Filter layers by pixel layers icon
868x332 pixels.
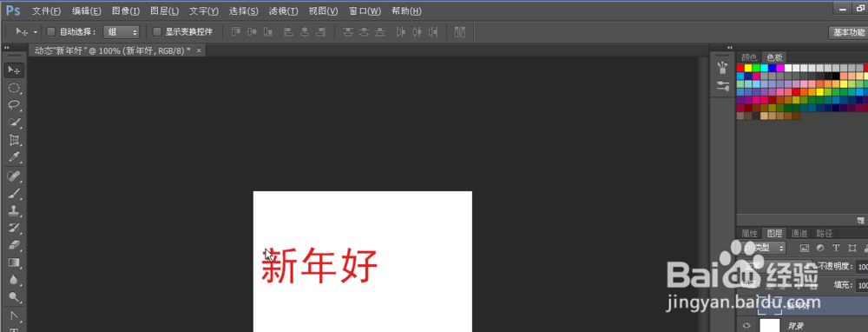[805, 248]
